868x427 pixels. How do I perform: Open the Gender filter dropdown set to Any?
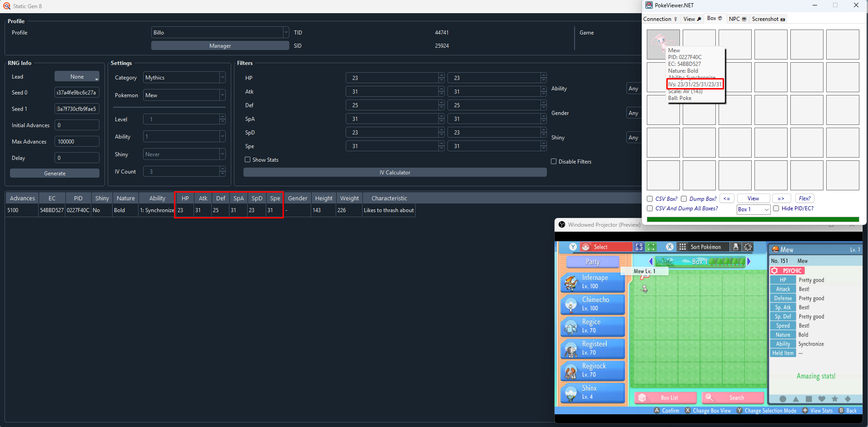[634, 113]
